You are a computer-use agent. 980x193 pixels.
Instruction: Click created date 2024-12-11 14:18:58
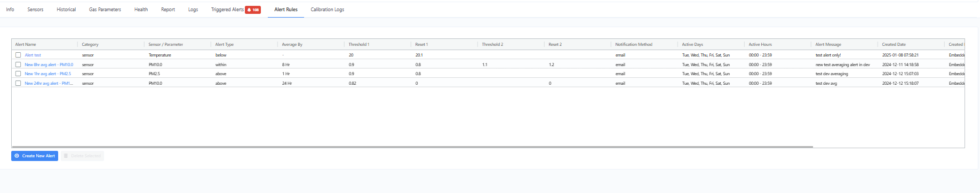tap(900, 65)
